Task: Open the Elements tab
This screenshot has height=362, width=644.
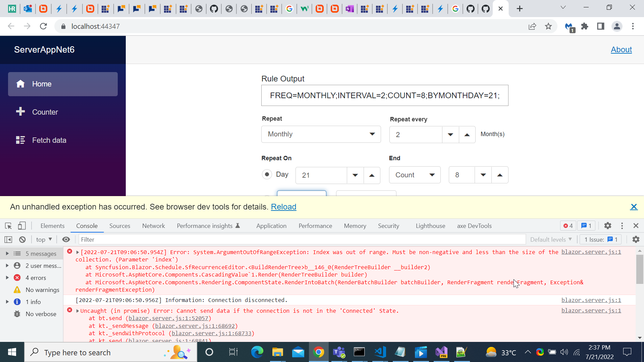Action: pos(52,226)
